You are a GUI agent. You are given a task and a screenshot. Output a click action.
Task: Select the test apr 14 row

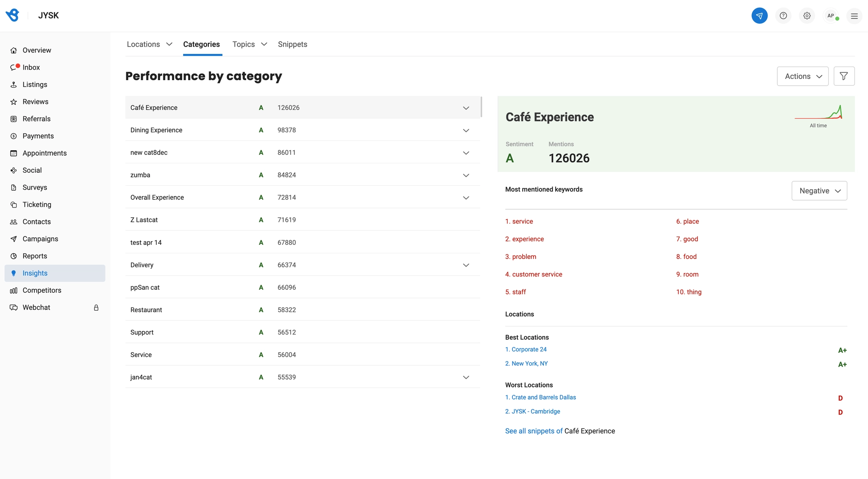tap(303, 242)
